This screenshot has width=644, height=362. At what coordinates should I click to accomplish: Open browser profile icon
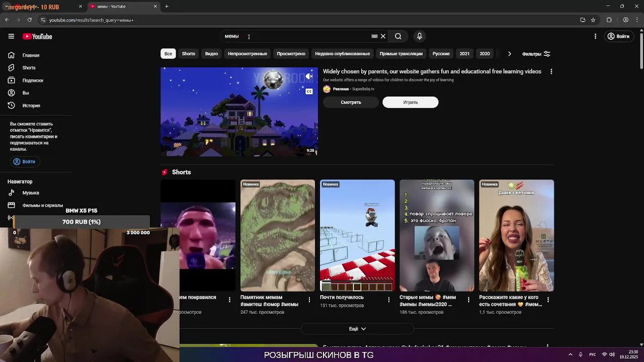click(x=625, y=20)
